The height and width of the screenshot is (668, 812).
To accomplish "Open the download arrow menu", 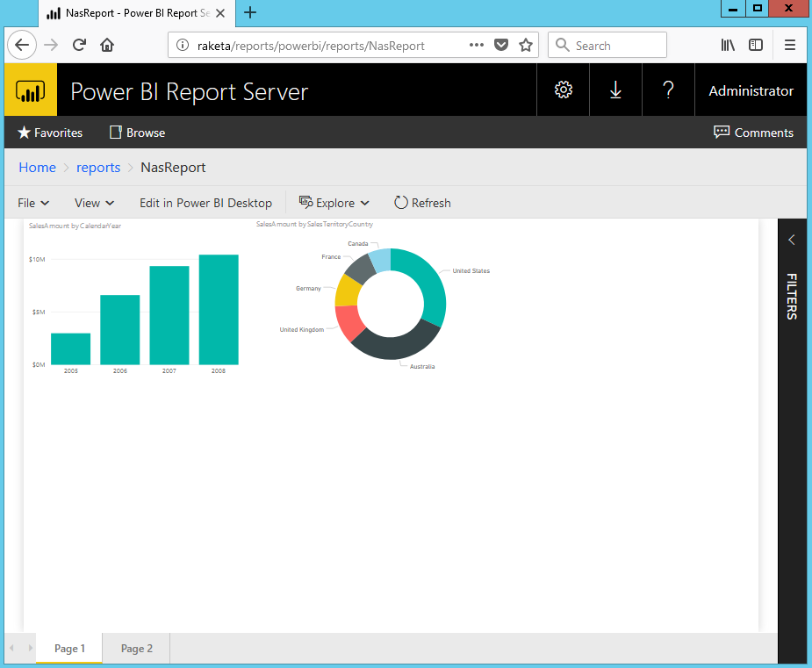I will pyautogui.click(x=615, y=90).
